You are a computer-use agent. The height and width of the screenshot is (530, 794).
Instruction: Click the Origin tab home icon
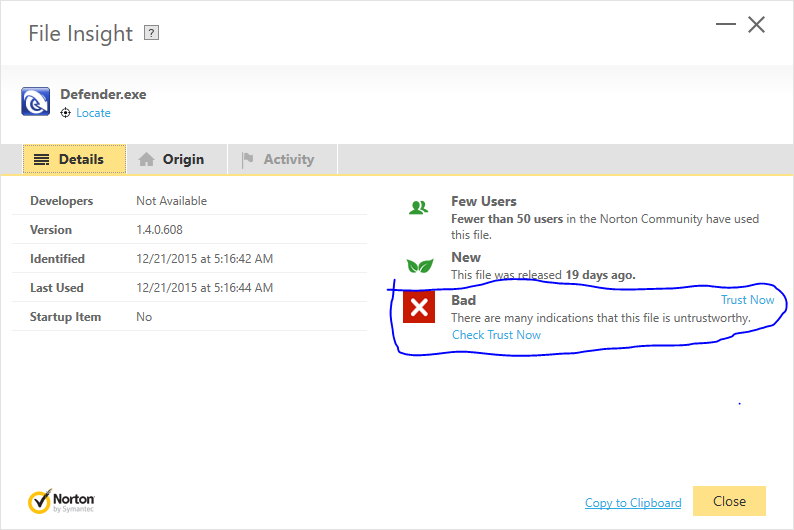[x=147, y=159]
